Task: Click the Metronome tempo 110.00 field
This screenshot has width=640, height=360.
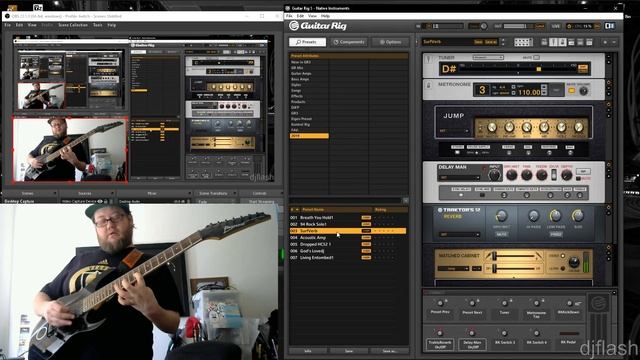Action: (529, 92)
